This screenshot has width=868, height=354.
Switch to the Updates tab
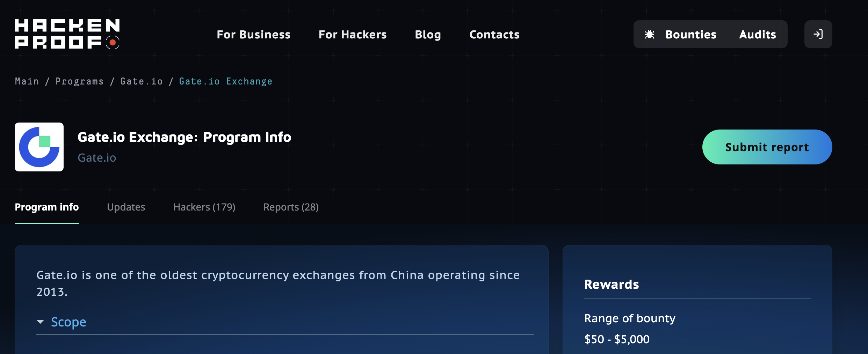(x=126, y=207)
